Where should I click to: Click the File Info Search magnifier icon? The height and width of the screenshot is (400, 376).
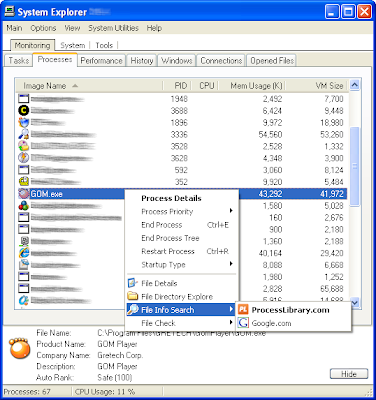(133, 310)
